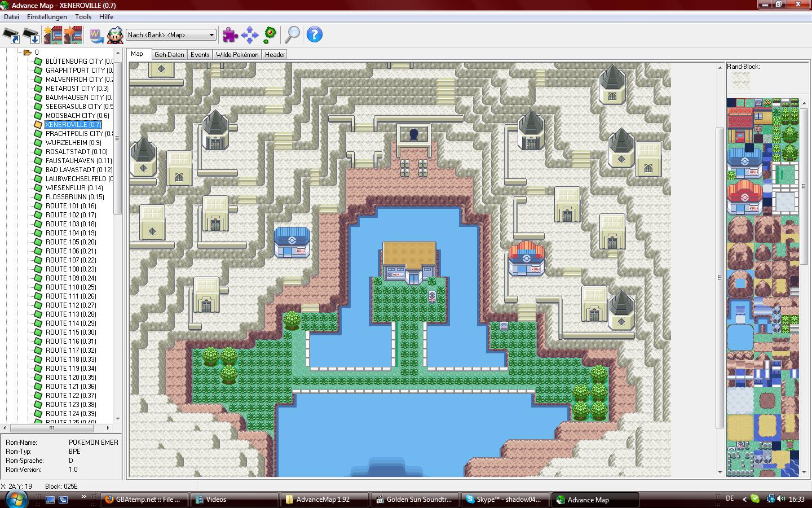Select ROSALTSTADT (0.10) map

pos(76,152)
